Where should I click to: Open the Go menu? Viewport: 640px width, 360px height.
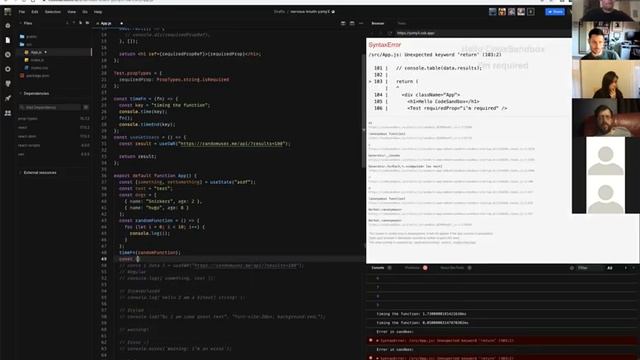pyautogui.click(x=85, y=12)
